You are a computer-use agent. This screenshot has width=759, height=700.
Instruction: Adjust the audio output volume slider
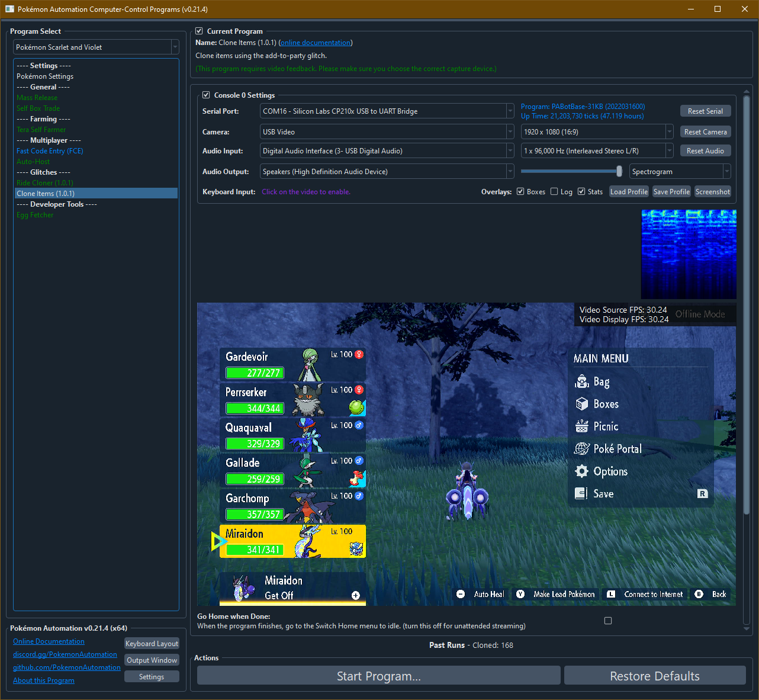click(619, 172)
